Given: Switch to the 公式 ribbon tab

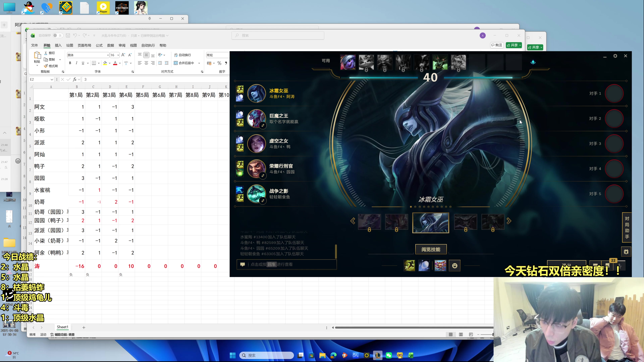Looking at the screenshot, I should (99, 45).
